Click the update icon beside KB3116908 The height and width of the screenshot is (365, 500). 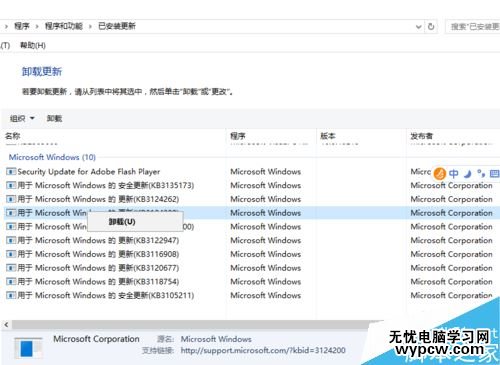11,254
